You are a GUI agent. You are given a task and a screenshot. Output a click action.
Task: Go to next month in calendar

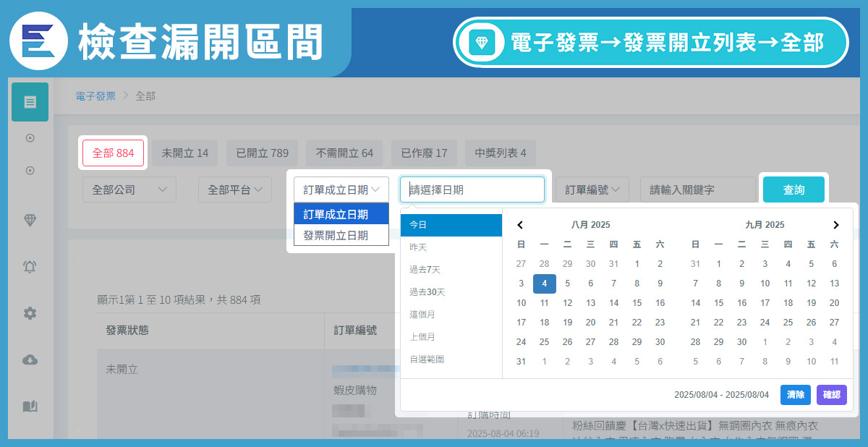tap(835, 225)
